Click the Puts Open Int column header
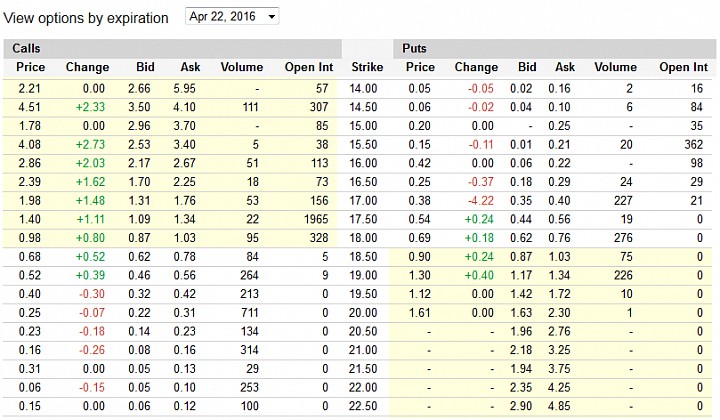The width and height of the screenshot is (720, 420). click(684, 67)
